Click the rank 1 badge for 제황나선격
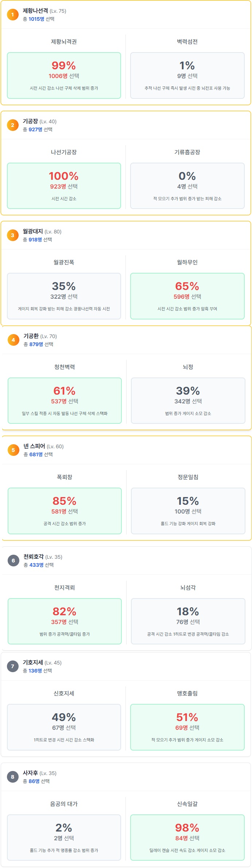The height and width of the screenshot is (868, 252). (x=13, y=15)
